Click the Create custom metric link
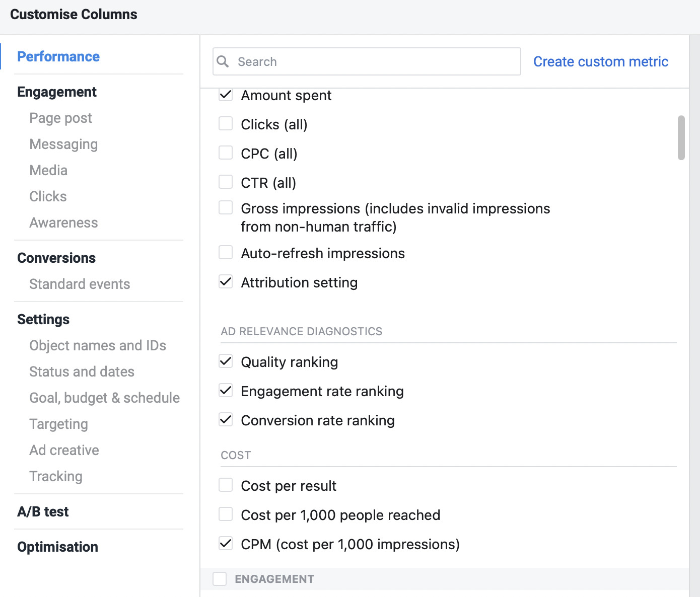The height and width of the screenshot is (597, 700). click(x=600, y=61)
